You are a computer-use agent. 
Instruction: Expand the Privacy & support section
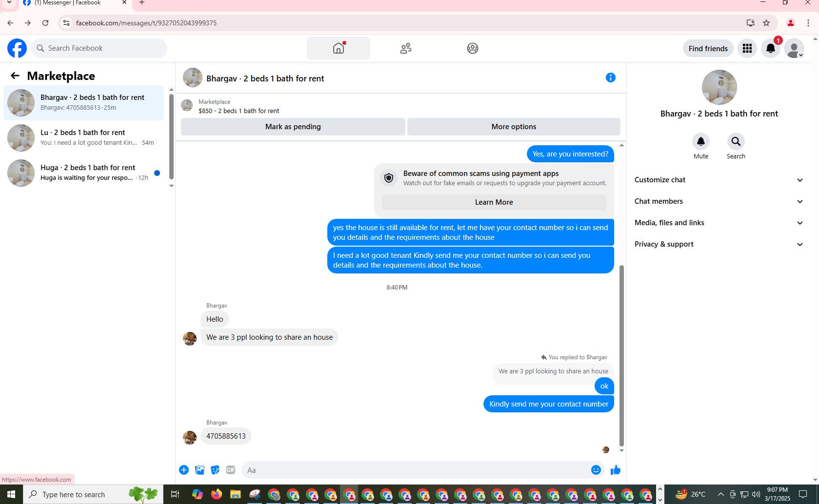coord(719,244)
